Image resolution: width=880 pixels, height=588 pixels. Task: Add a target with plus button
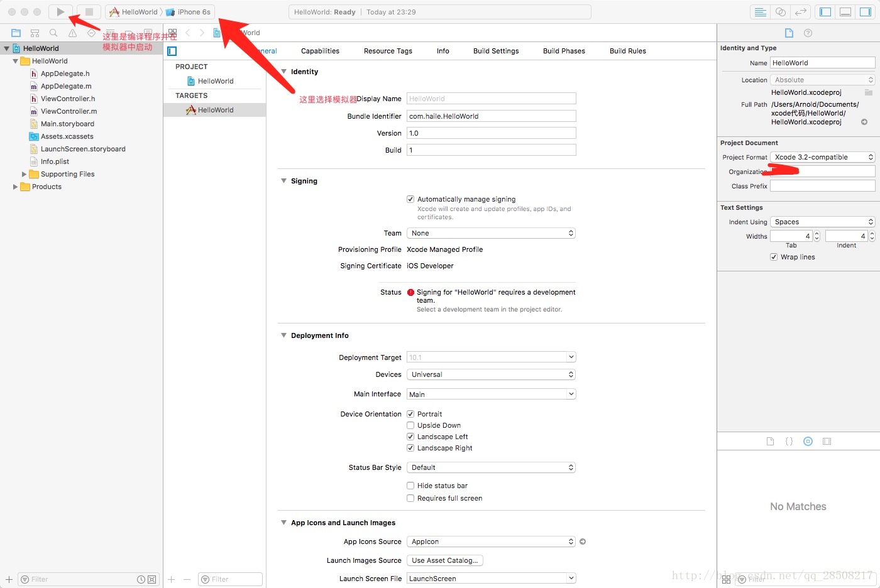[171, 579]
